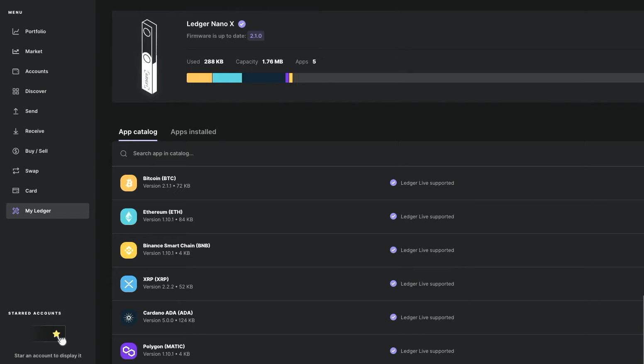Click the XRP app icon
The width and height of the screenshot is (644, 364).
tap(129, 284)
